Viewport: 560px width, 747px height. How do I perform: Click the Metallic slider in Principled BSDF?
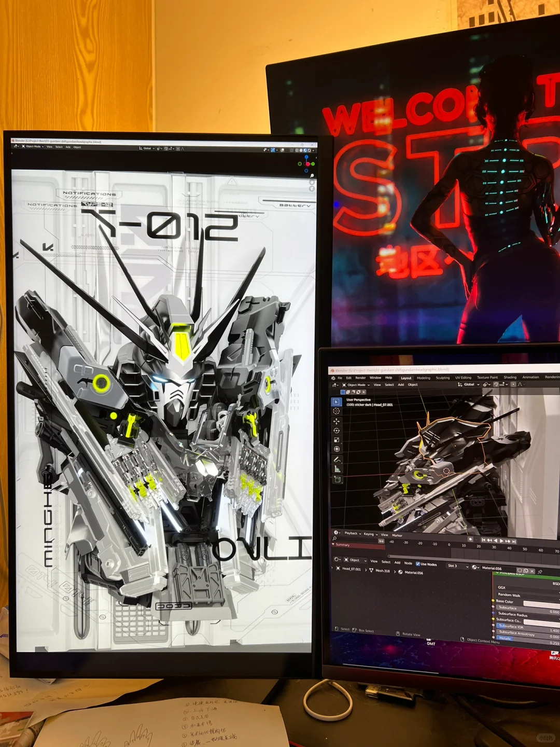(528, 640)
